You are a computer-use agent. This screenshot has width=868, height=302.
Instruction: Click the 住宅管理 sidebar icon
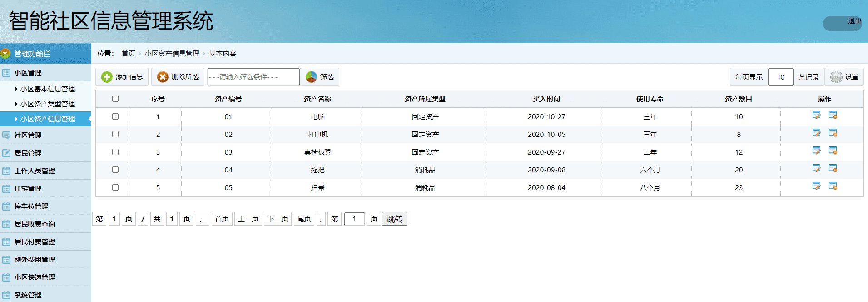[6, 188]
